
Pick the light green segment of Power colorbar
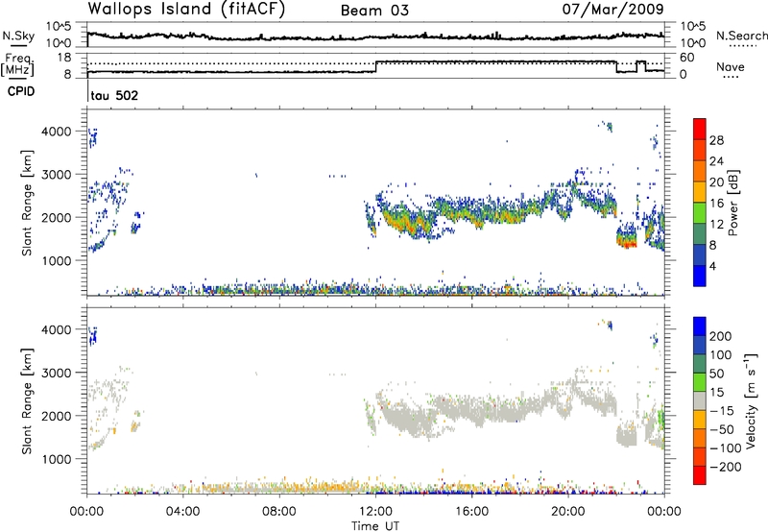pyautogui.click(x=700, y=213)
